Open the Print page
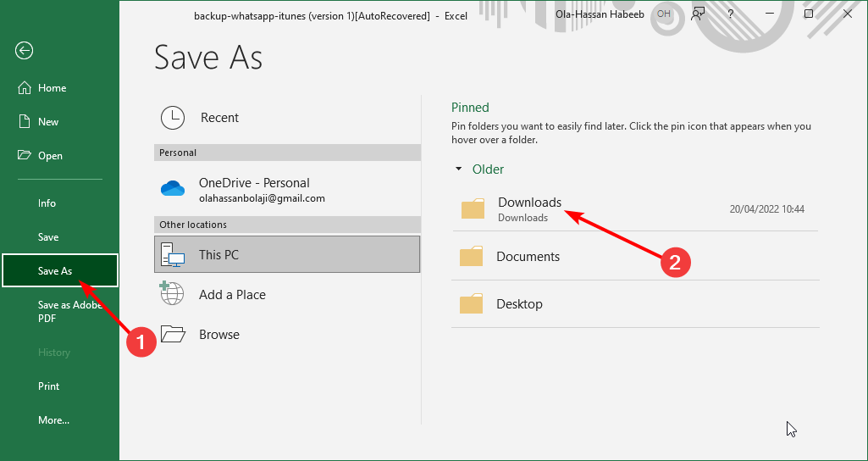868x461 pixels. point(48,386)
